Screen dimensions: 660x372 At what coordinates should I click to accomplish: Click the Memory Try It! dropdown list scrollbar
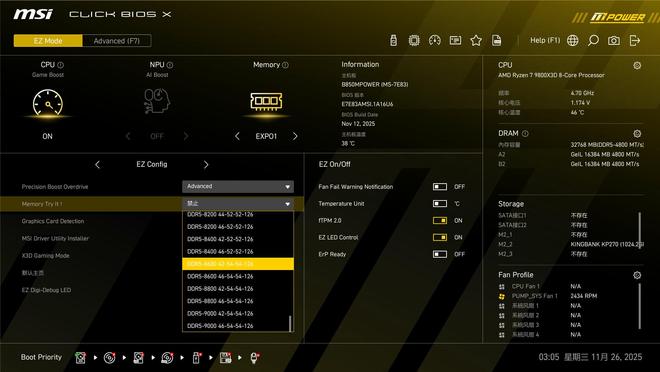(x=290, y=323)
